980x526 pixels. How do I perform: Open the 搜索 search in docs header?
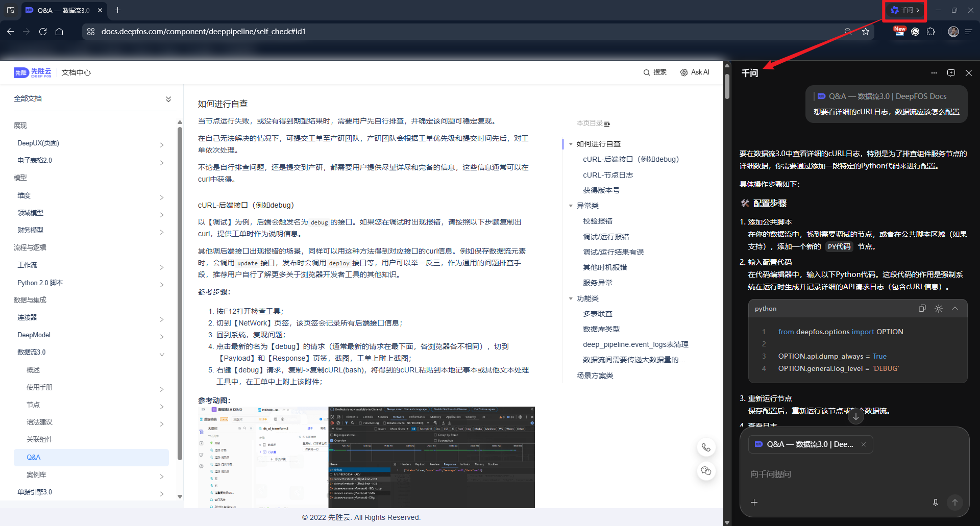point(655,72)
